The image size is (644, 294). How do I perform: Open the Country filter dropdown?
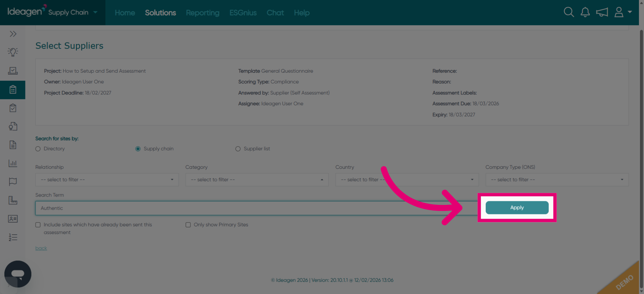point(407,179)
